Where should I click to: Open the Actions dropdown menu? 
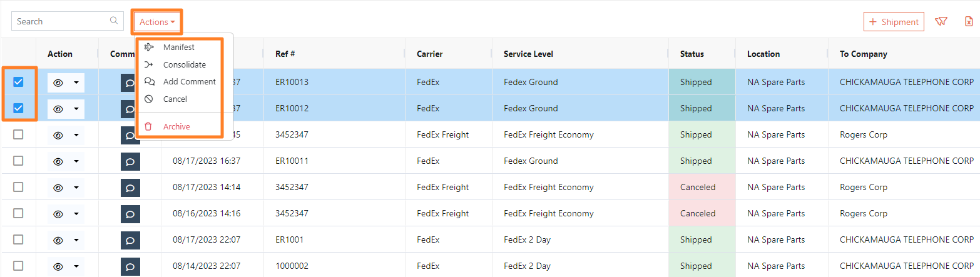click(157, 22)
